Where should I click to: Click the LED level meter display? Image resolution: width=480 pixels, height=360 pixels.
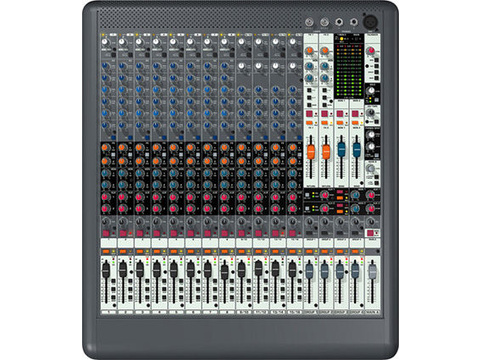click(349, 70)
